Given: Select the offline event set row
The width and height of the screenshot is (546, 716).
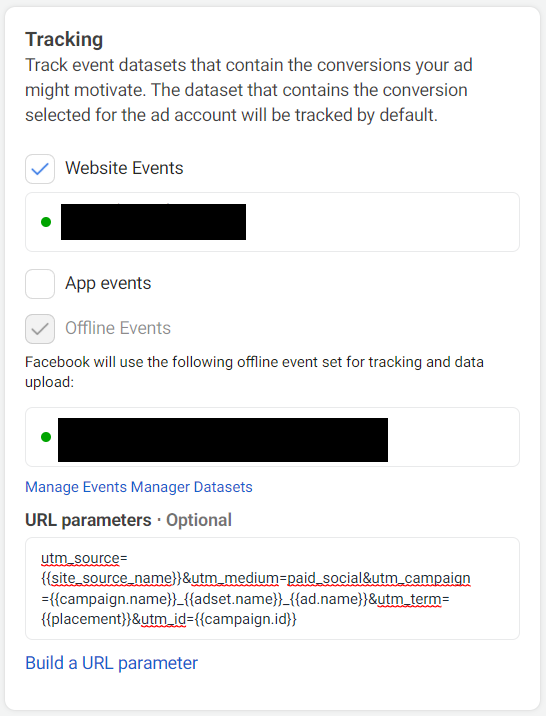Looking at the screenshot, I should pyautogui.click(x=272, y=437).
